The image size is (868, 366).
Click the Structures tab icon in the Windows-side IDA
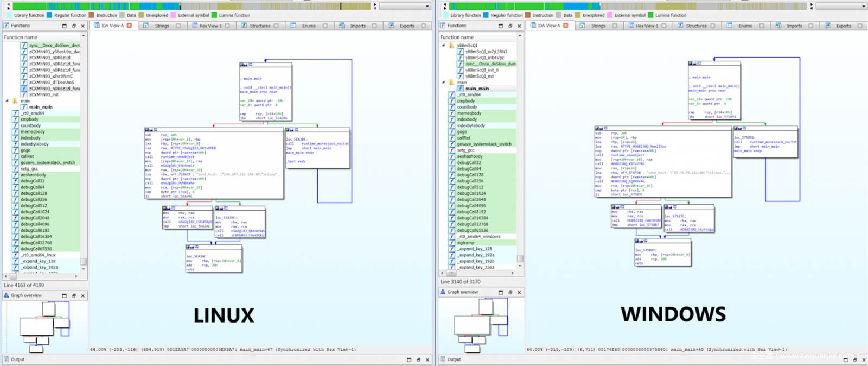[x=680, y=26]
